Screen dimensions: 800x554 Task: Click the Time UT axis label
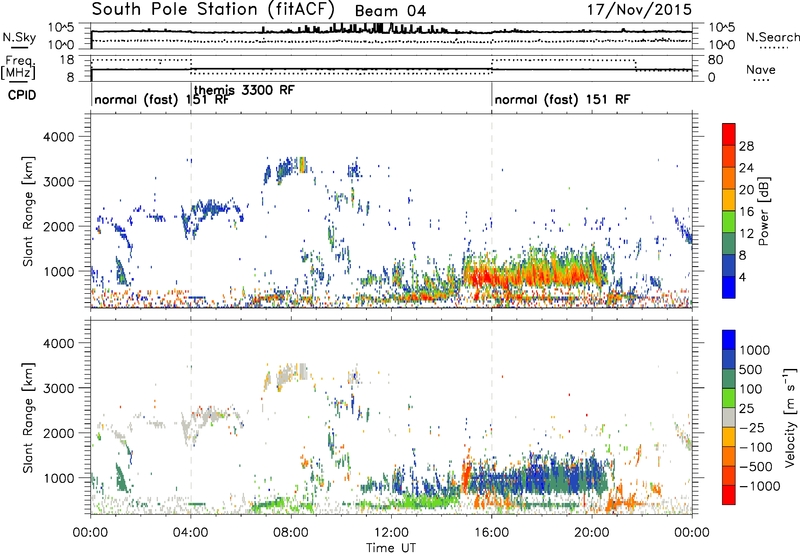coord(391,548)
